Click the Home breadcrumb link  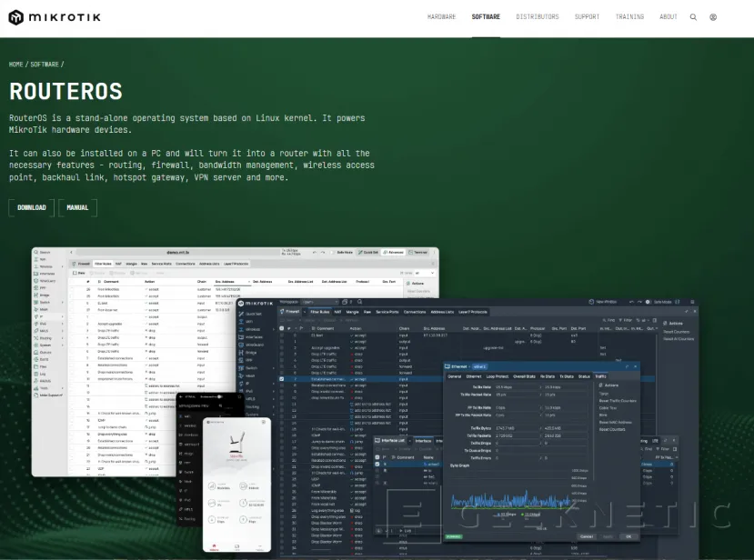(16, 65)
